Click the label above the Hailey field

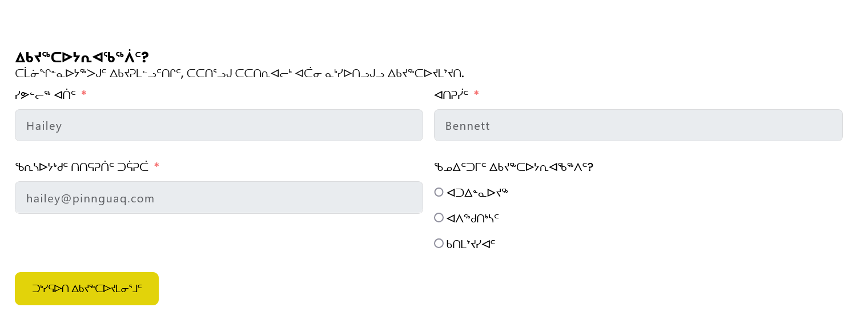pyautogui.click(x=45, y=94)
